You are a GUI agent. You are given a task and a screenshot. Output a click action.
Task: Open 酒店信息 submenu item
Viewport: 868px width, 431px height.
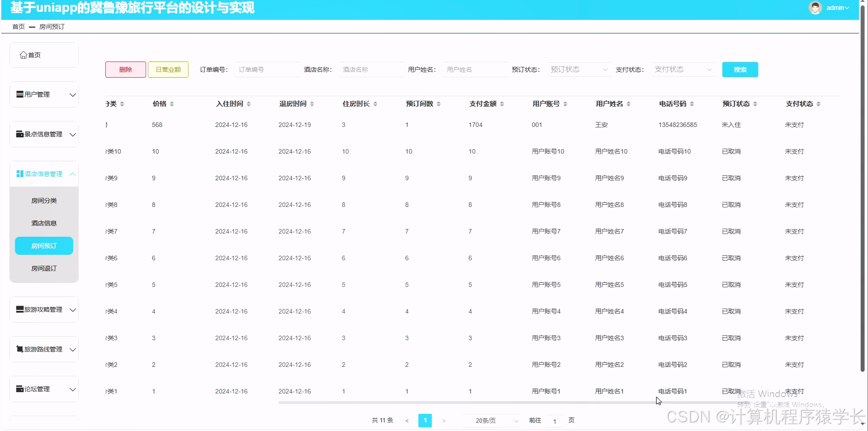coord(44,223)
